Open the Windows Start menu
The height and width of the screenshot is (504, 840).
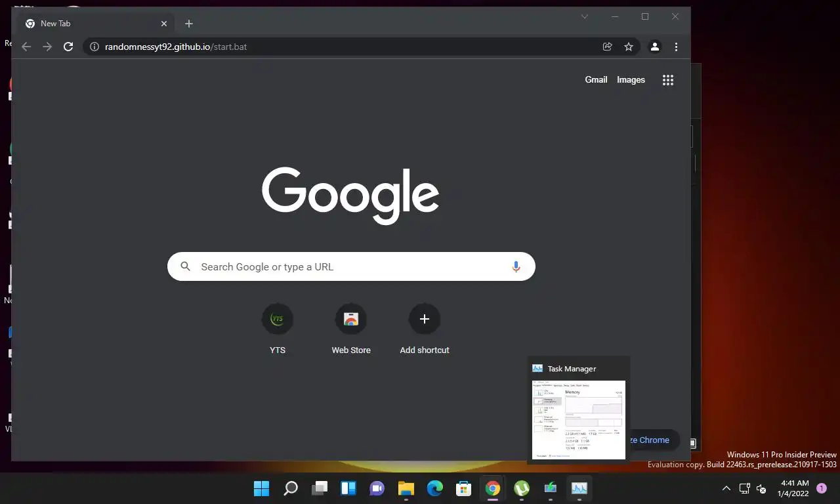coord(261,488)
